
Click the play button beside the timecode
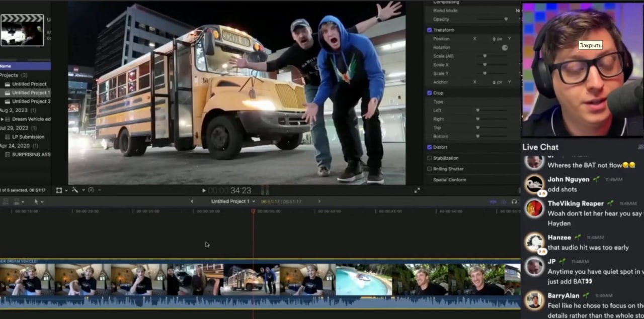[204, 190]
